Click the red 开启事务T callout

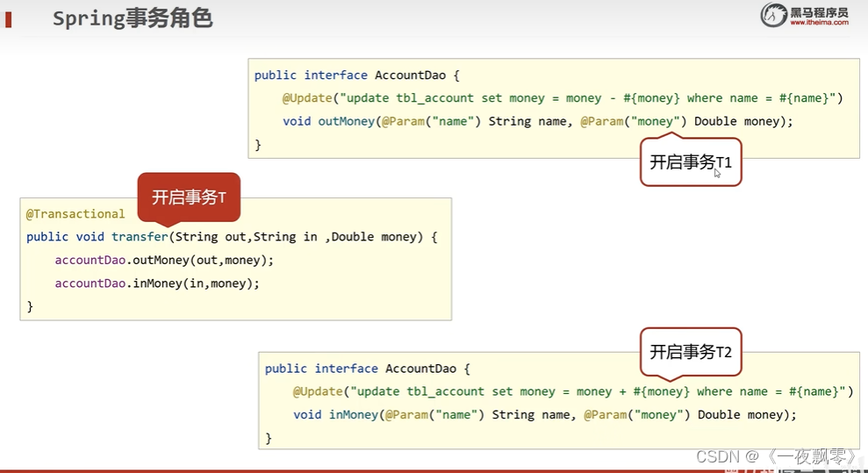(189, 197)
